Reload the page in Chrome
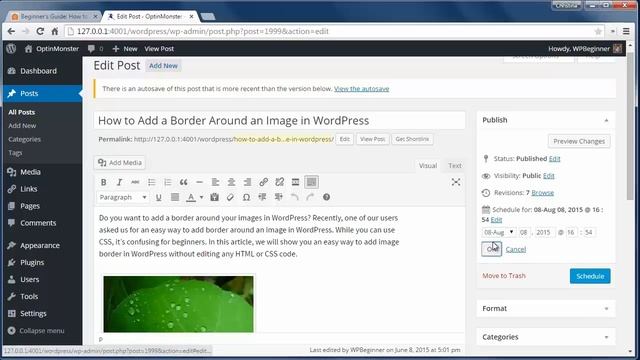This screenshot has width=640, height=360. tap(40, 31)
